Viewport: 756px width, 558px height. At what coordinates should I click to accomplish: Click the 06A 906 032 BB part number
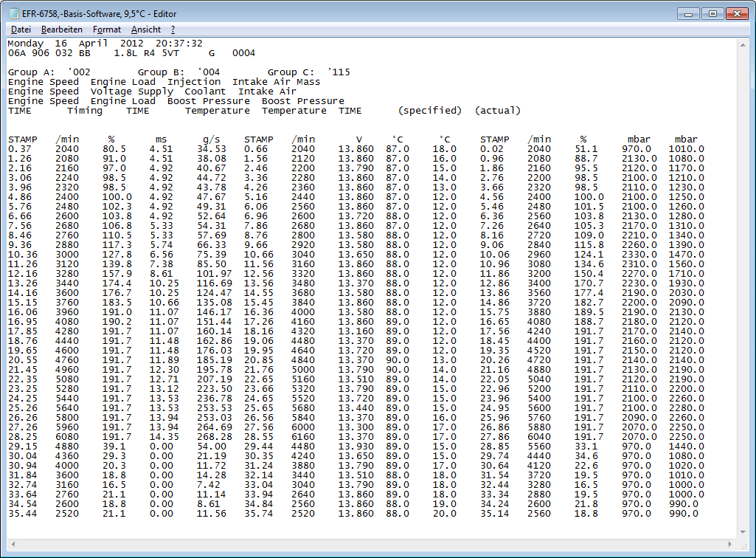pos(49,53)
